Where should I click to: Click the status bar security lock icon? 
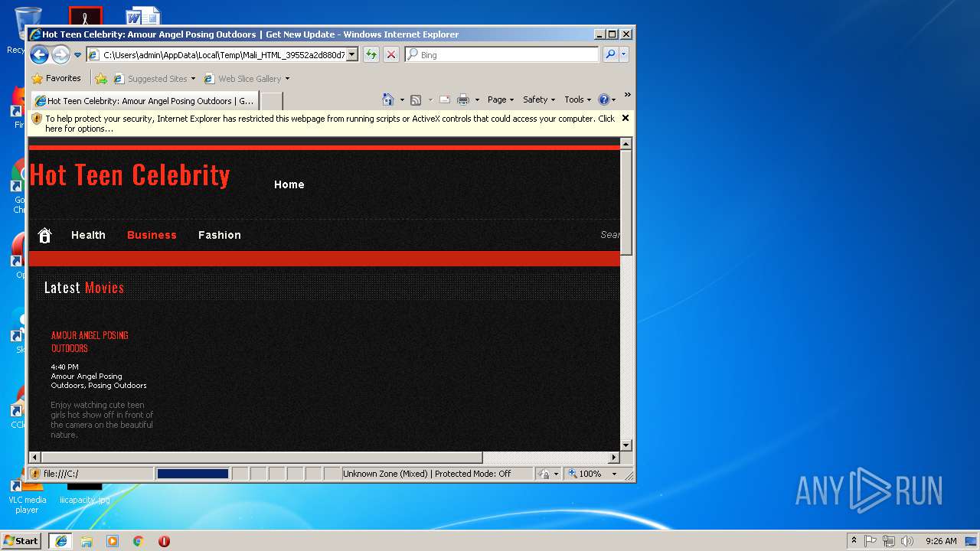tap(544, 474)
